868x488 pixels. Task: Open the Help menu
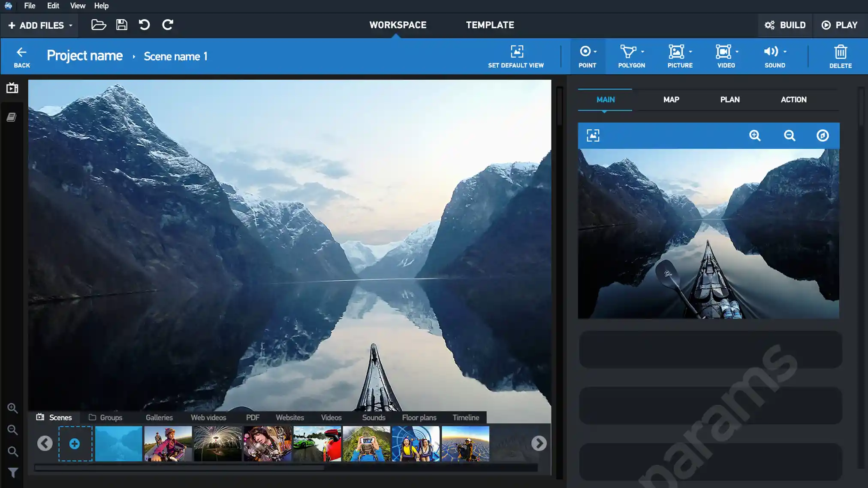pos(101,6)
